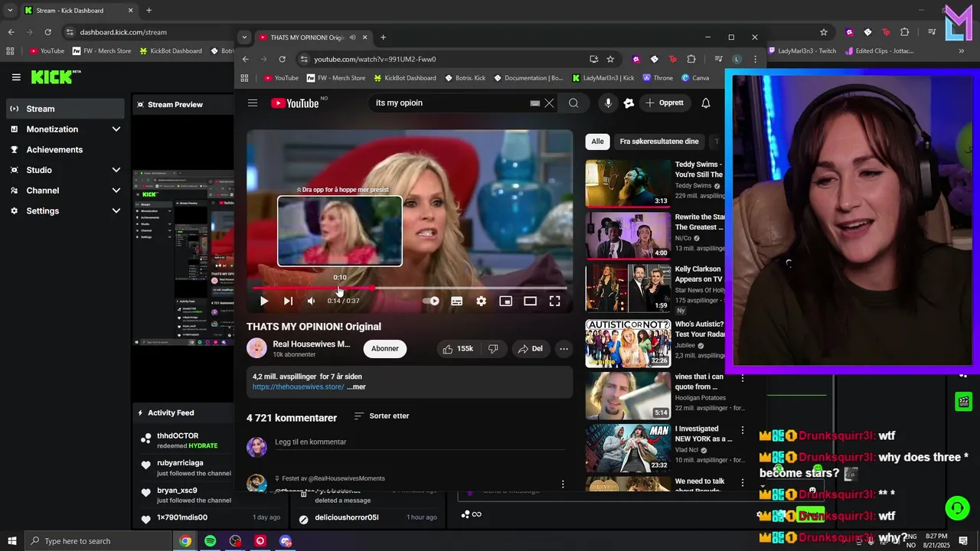Viewport: 980px width, 551px height.
Task: Open Kelly Clarkson Appears on TV video
Action: pyautogui.click(x=628, y=288)
